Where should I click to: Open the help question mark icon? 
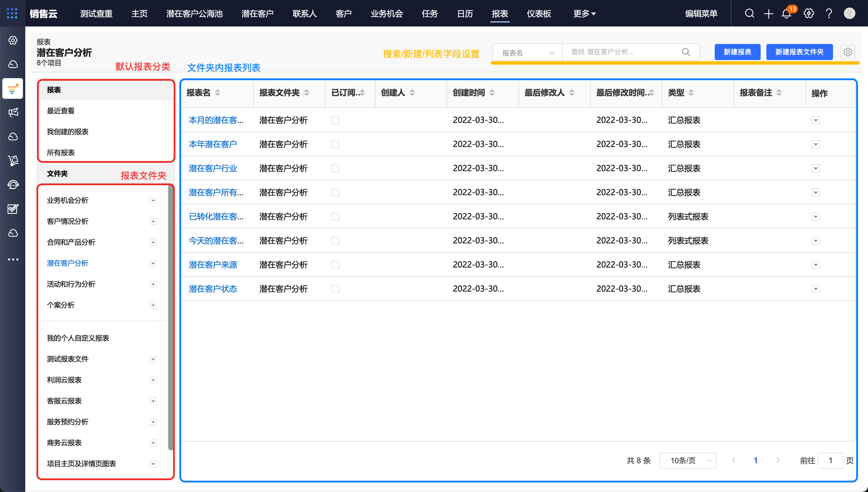(829, 13)
